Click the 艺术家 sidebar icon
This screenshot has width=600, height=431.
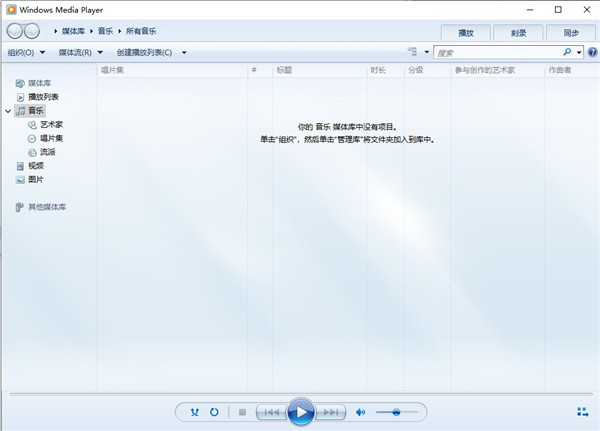point(32,125)
